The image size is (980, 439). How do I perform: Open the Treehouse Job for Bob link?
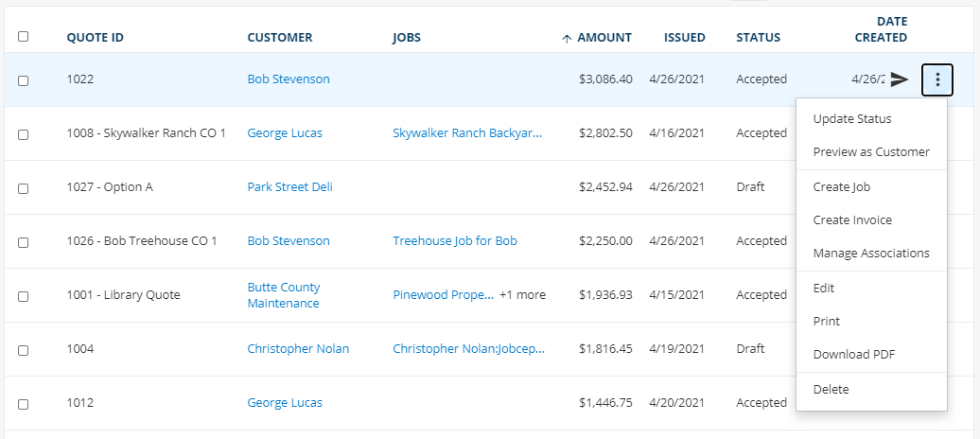(455, 240)
